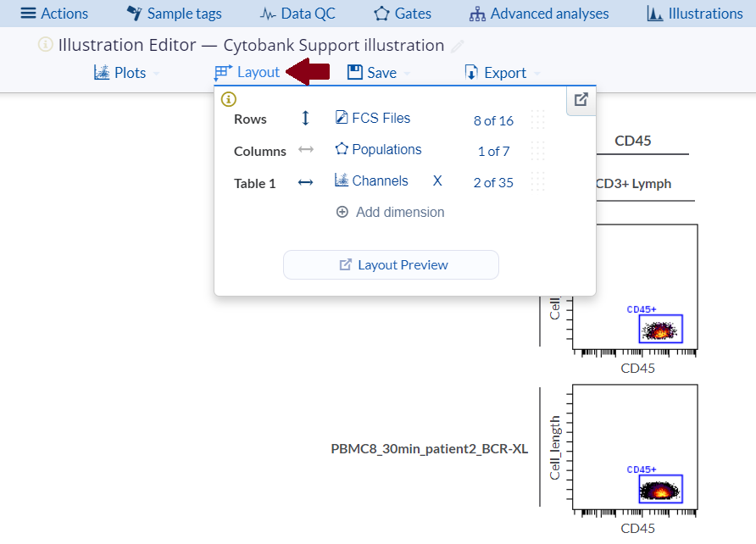Click the pencil icon to rename the illustration

458,46
